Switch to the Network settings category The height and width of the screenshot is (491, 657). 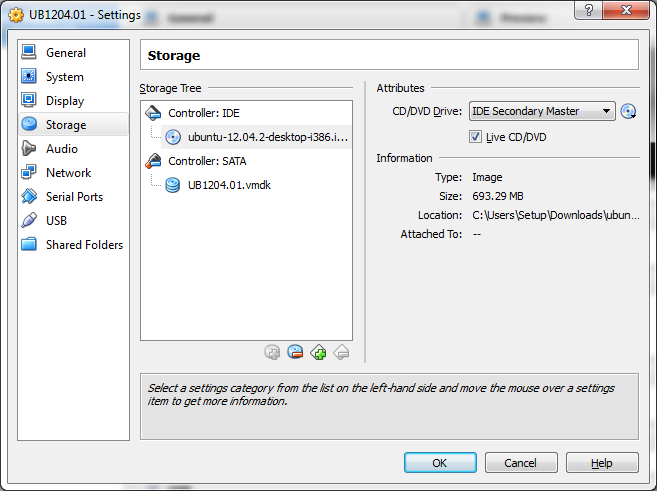68,173
